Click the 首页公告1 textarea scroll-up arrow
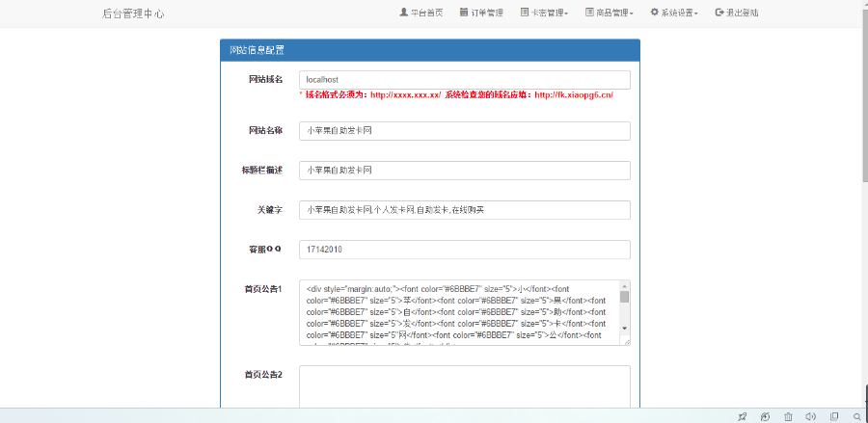 click(624, 286)
